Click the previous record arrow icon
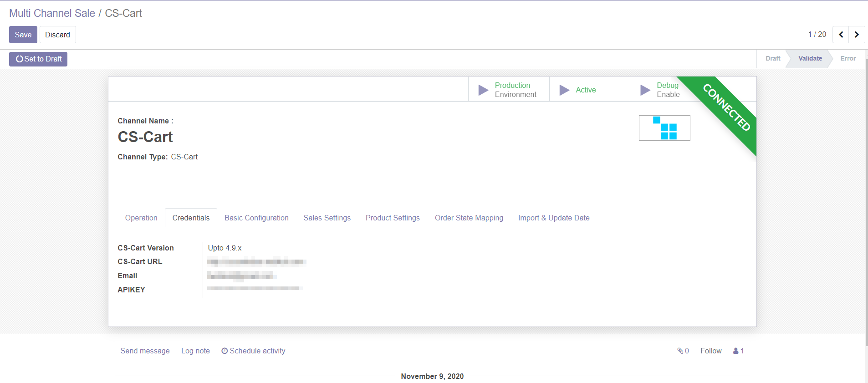Image resolution: width=868 pixels, height=383 pixels. click(841, 35)
